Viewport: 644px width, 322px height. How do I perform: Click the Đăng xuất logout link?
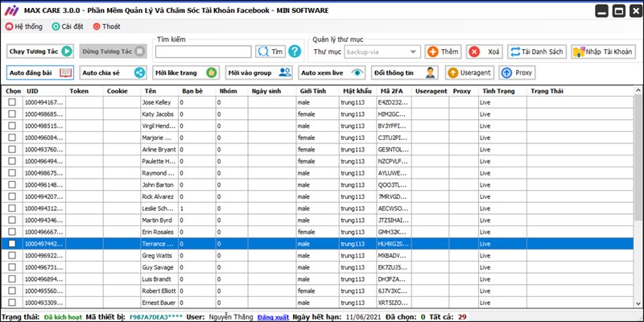[x=275, y=316]
